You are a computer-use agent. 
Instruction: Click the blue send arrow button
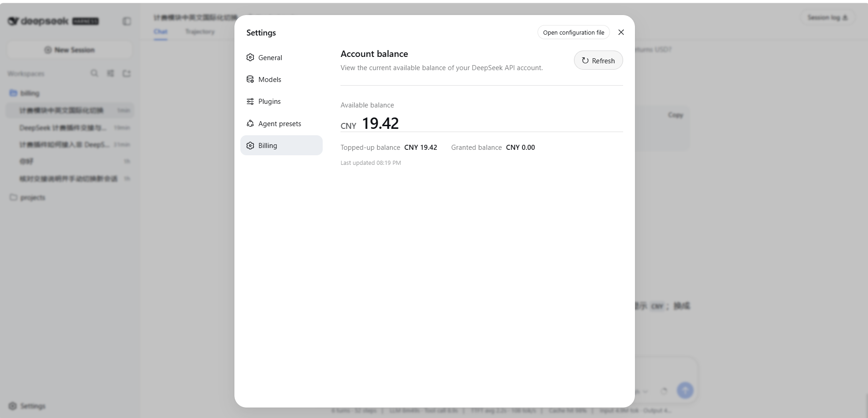685,390
